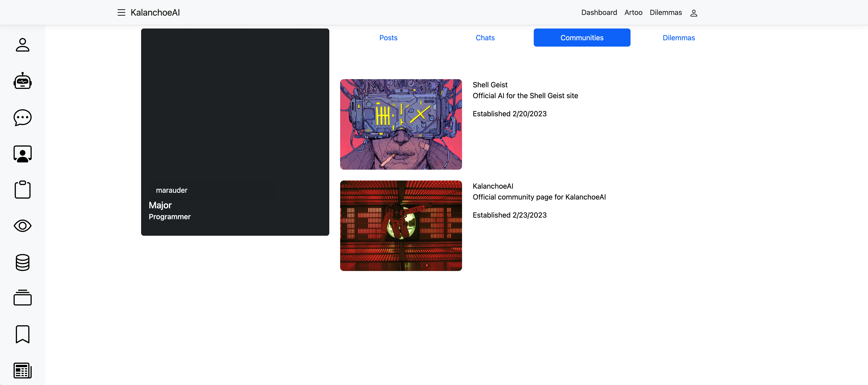Open the KalanchoeAI community red thumbnail
The width and height of the screenshot is (868, 385).
pos(401,226)
